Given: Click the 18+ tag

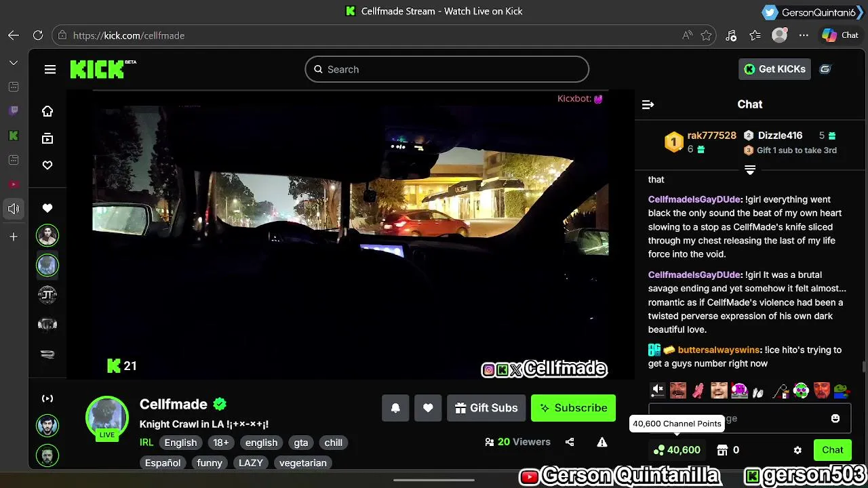Looking at the screenshot, I should click(x=221, y=443).
